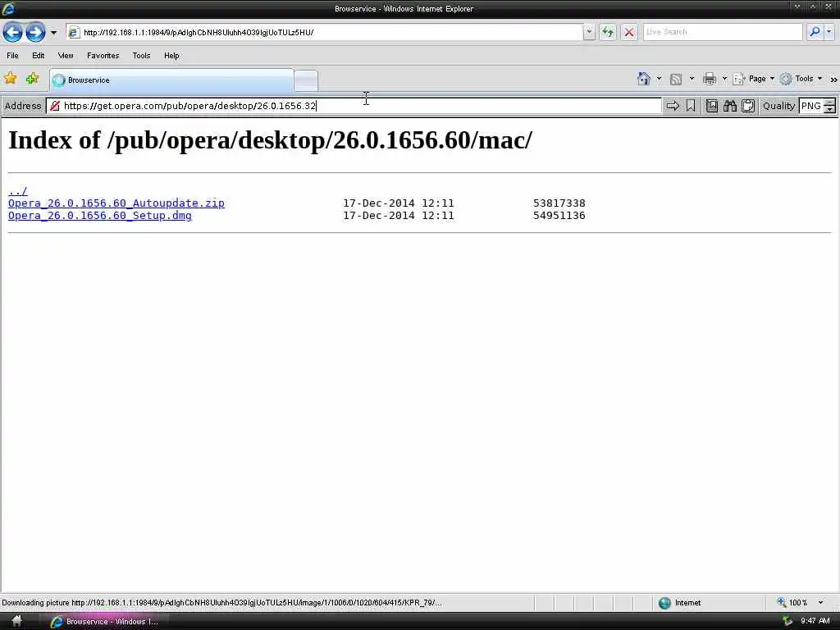
Task: Go forward with the IE Forward button
Action: 35,32
